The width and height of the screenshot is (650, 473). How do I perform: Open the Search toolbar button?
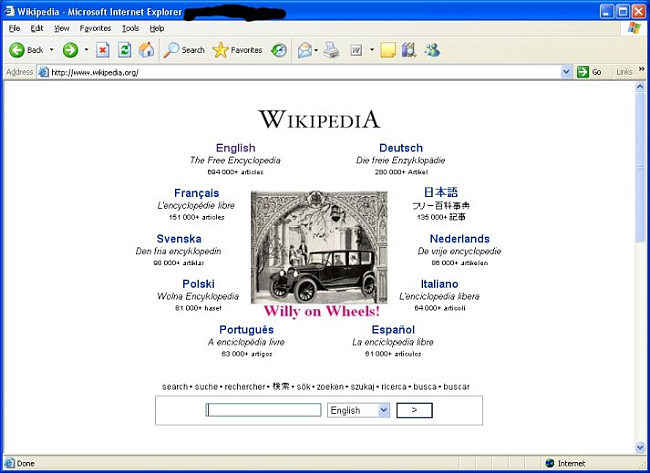(184, 50)
